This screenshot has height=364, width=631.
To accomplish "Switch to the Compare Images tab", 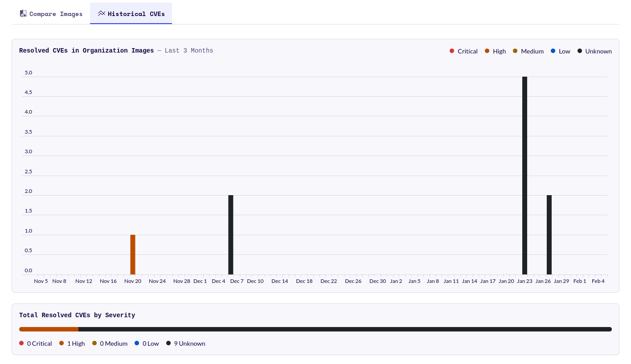I will coord(51,13).
